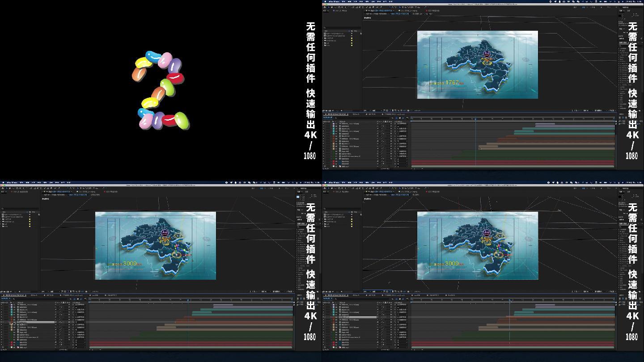Click blue timecode field in bottom-left timeline

tap(5, 298)
